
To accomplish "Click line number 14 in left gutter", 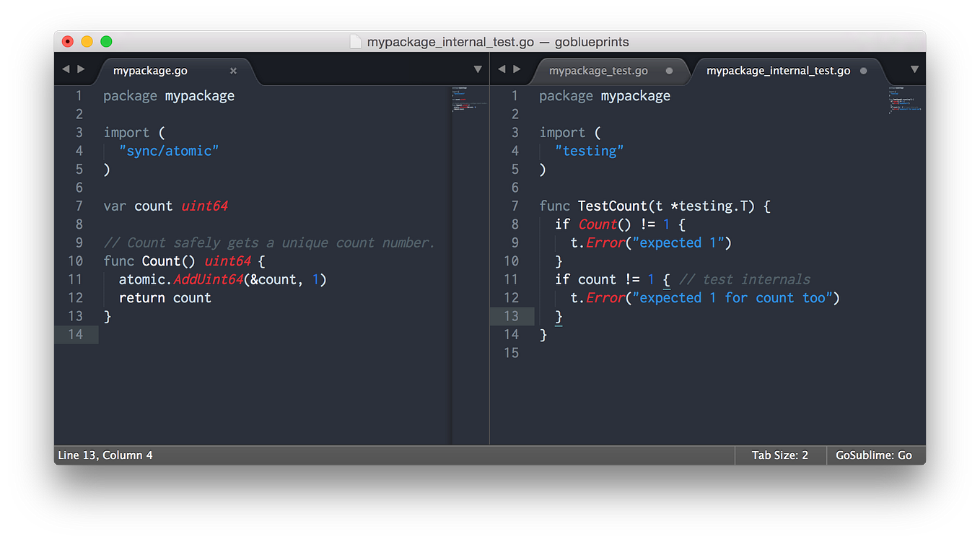I will point(76,334).
